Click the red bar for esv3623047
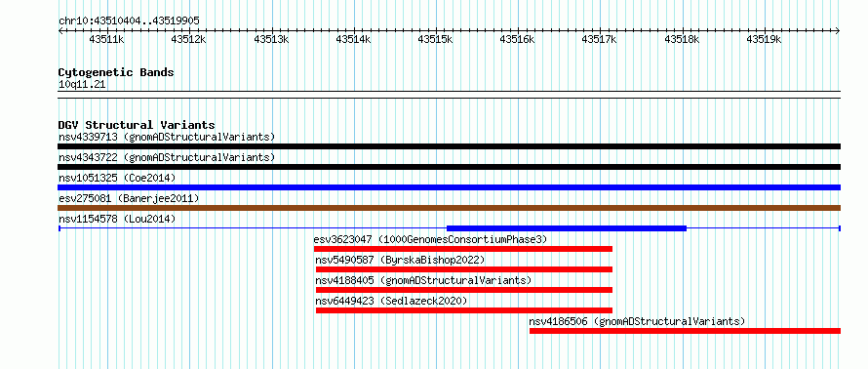 pos(463,249)
